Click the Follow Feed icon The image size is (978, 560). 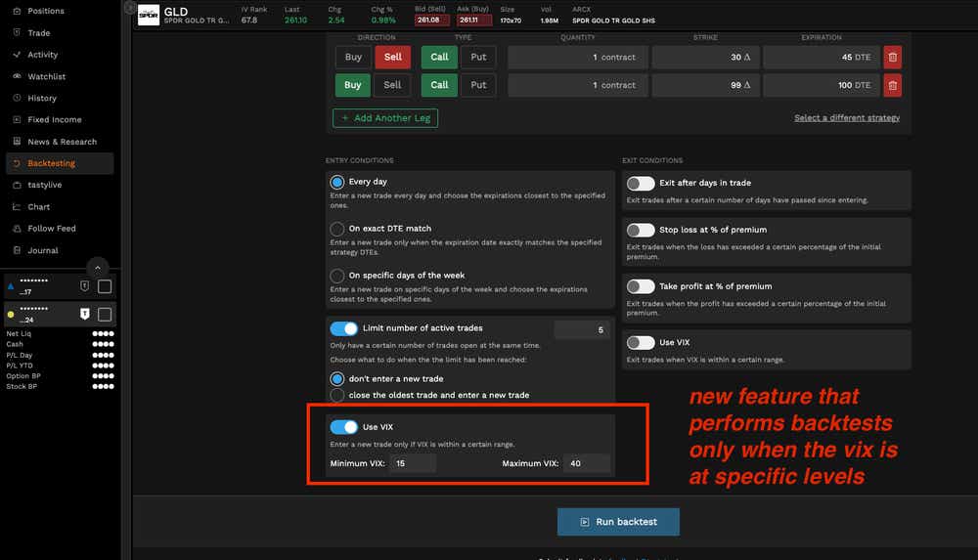pyautogui.click(x=17, y=229)
